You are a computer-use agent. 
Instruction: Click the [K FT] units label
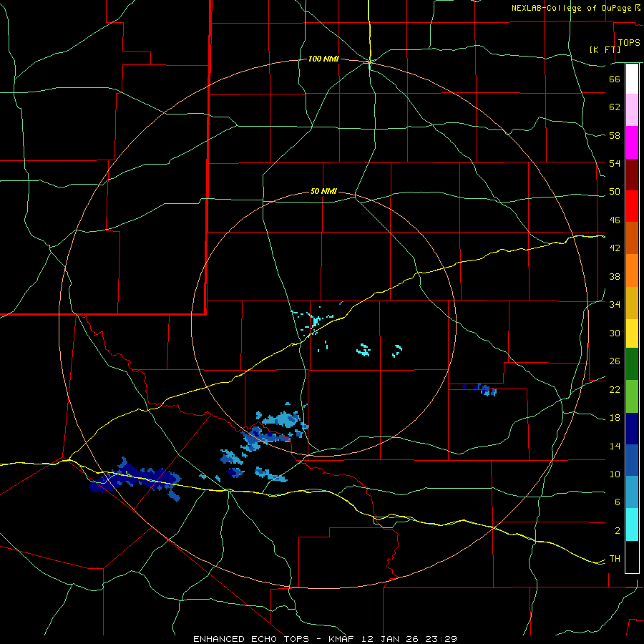pos(605,49)
